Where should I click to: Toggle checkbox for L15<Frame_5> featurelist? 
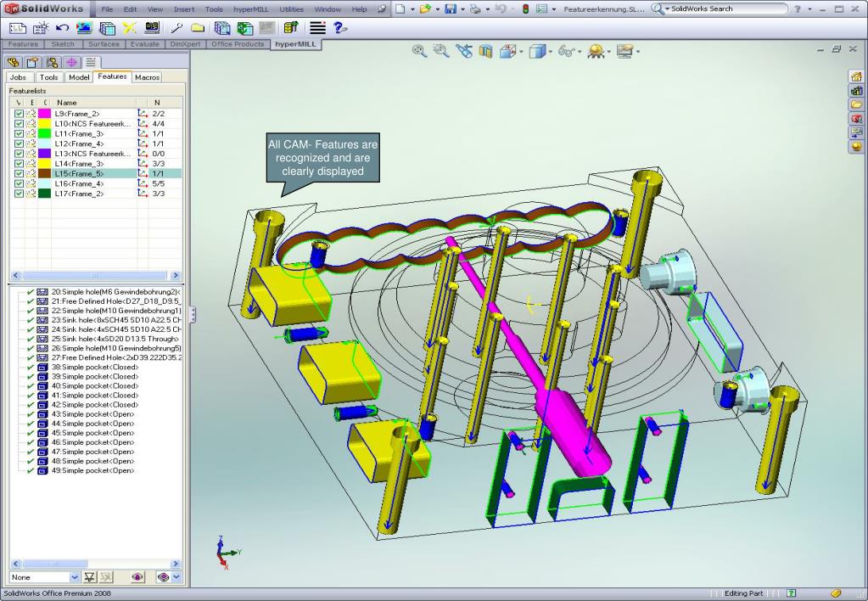(x=19, y=173)
